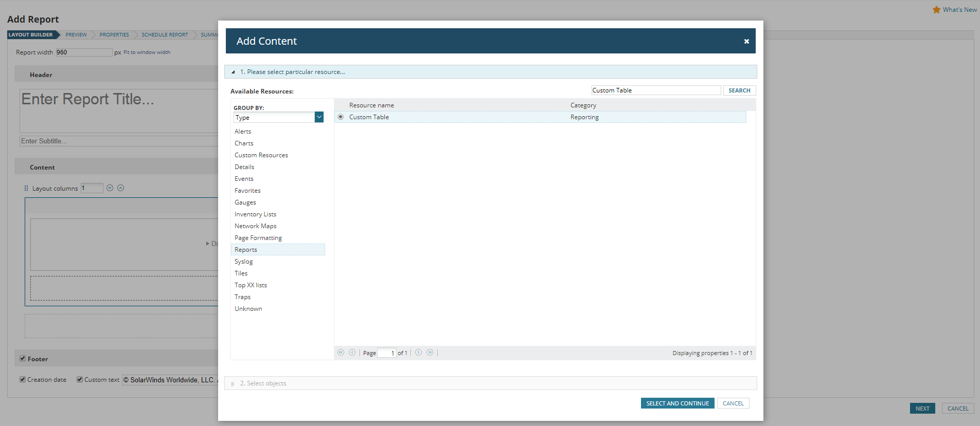The height and width of the screenshot is (426, 980).
Task: Click Fit to window width link
Action: tap(147, 52)
